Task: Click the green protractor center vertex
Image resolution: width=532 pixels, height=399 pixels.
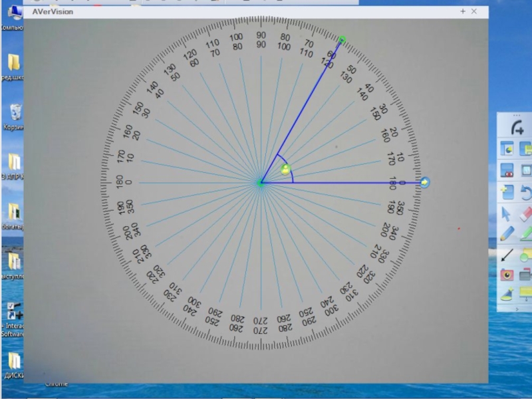Action: (x=261, y=183)
